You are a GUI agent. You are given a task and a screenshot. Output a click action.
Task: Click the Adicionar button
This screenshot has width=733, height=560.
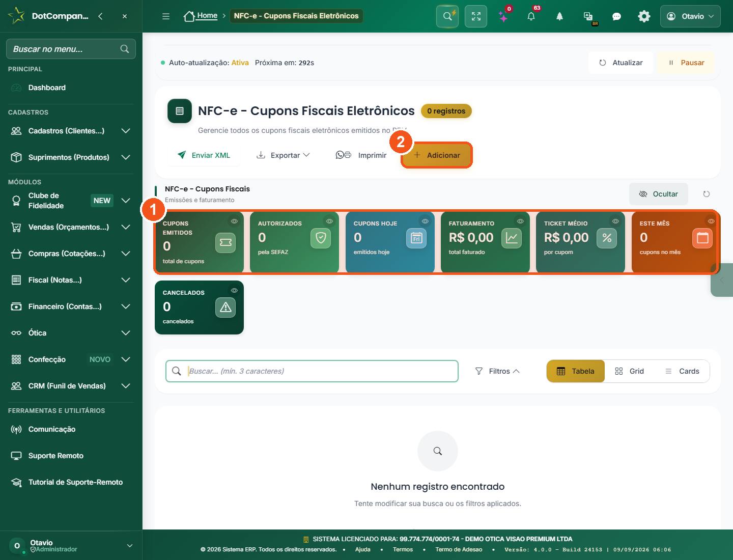(437, 155)
